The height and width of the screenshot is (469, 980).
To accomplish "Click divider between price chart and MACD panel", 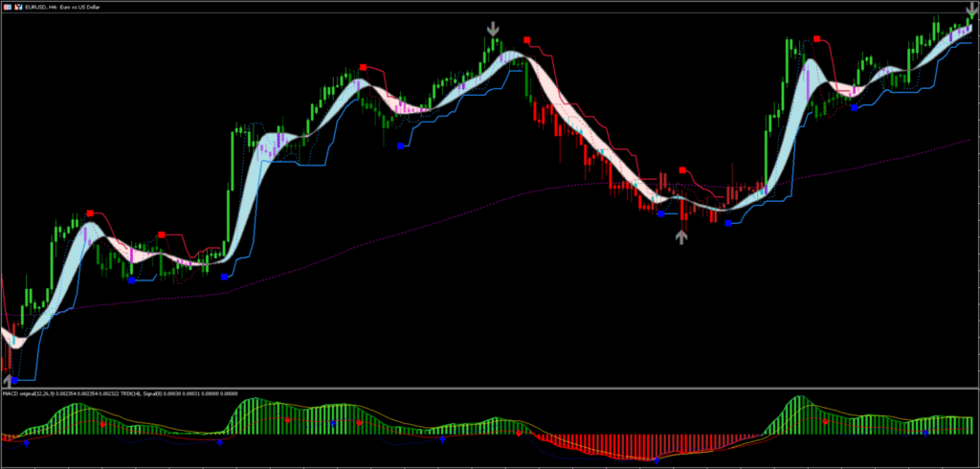I will pos(490,388).
